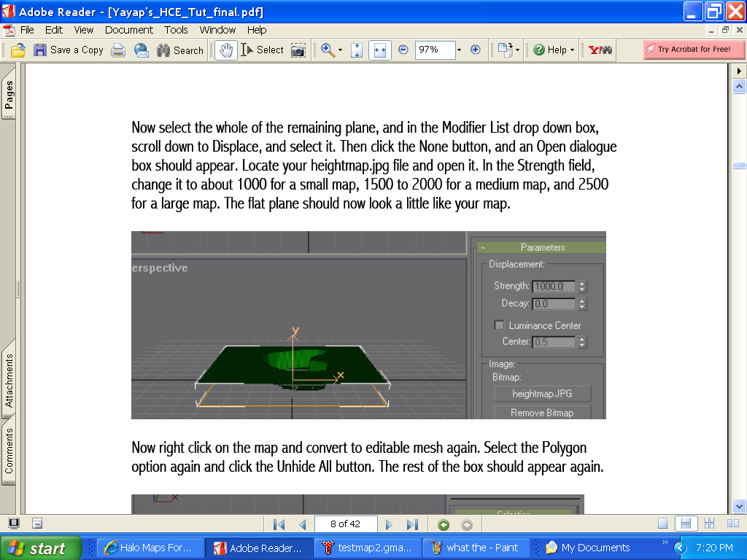Click the hide toolbars icon in status bar

point(37,524)
